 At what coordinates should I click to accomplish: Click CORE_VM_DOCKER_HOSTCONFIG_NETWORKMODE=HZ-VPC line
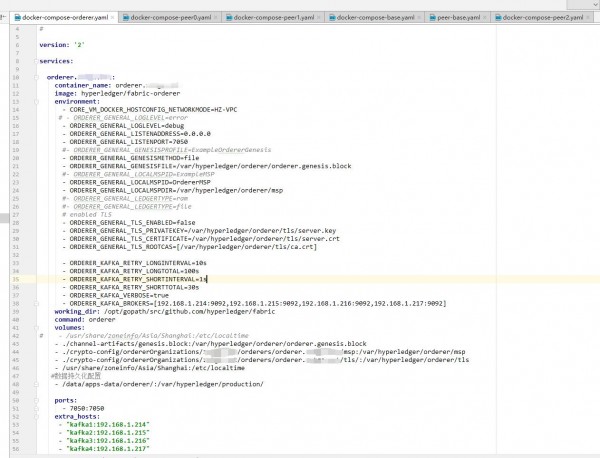coord(150,110)
